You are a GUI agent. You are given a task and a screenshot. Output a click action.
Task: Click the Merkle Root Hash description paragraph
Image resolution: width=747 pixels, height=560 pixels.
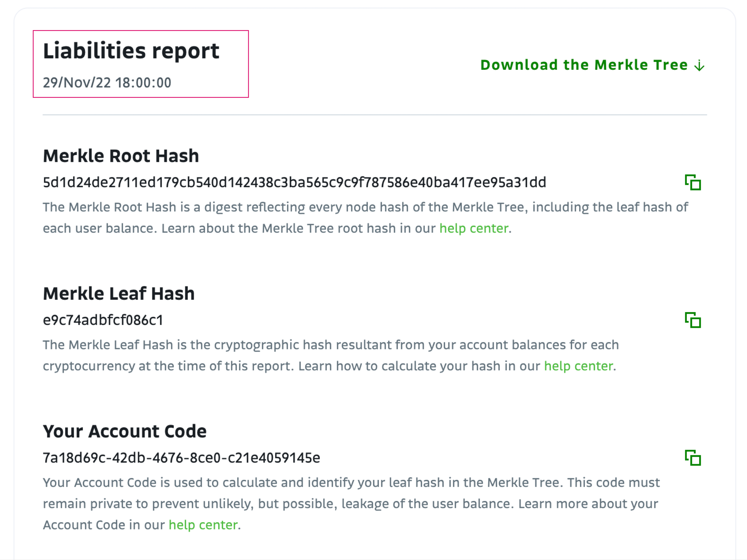click(x=365, y=217)
